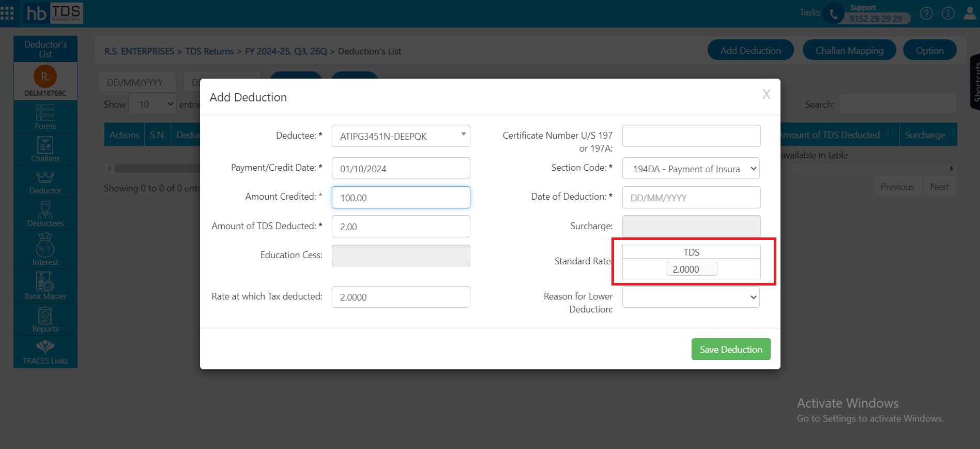
Task: Click the Option button
Action: pyautogui.click(x=929, y=50)
